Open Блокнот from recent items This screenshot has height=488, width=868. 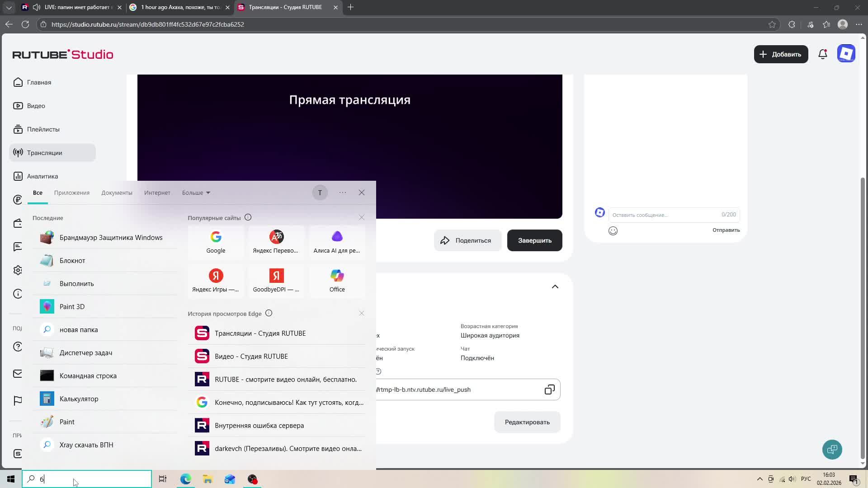click(72, 261)
